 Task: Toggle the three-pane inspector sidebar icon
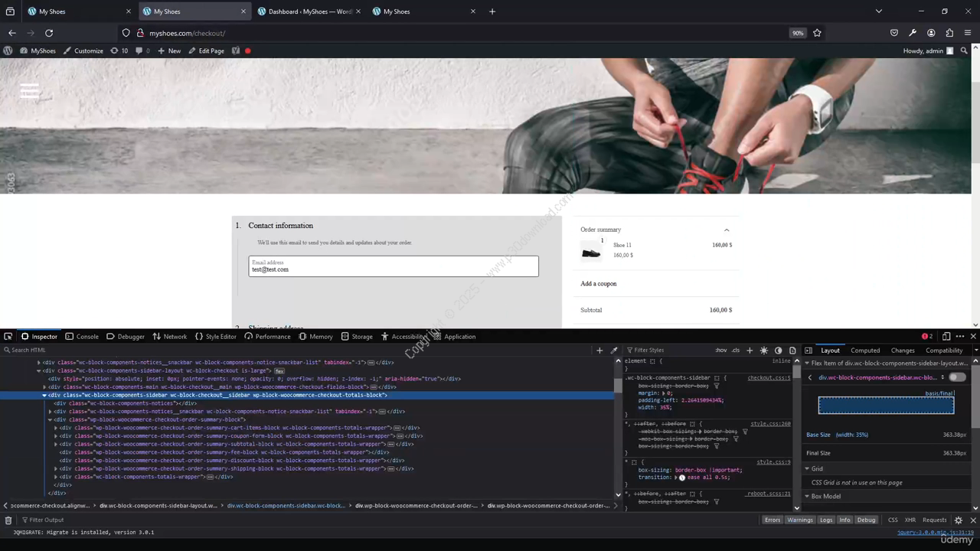pos(808,350)
